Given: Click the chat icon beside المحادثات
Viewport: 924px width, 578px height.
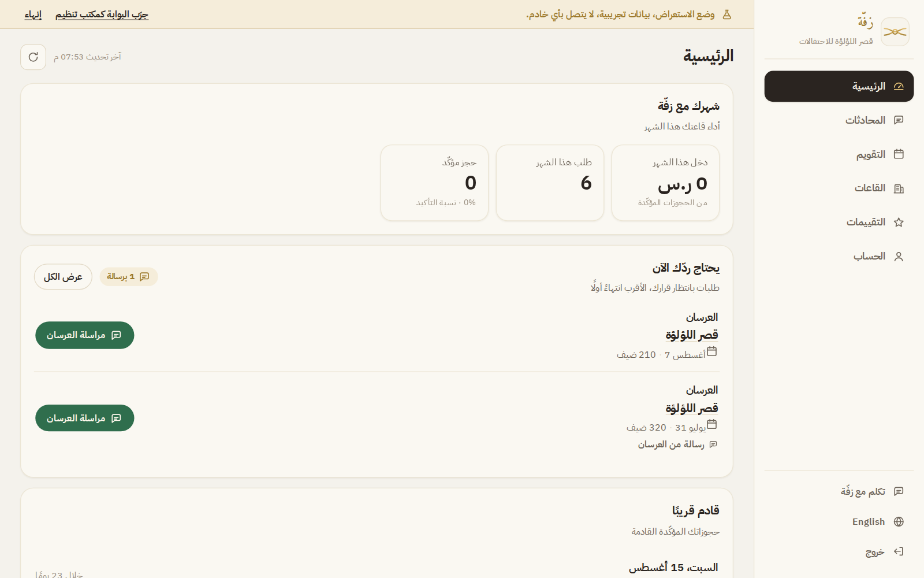Looking at the screenshot, I should click(899, 120).
